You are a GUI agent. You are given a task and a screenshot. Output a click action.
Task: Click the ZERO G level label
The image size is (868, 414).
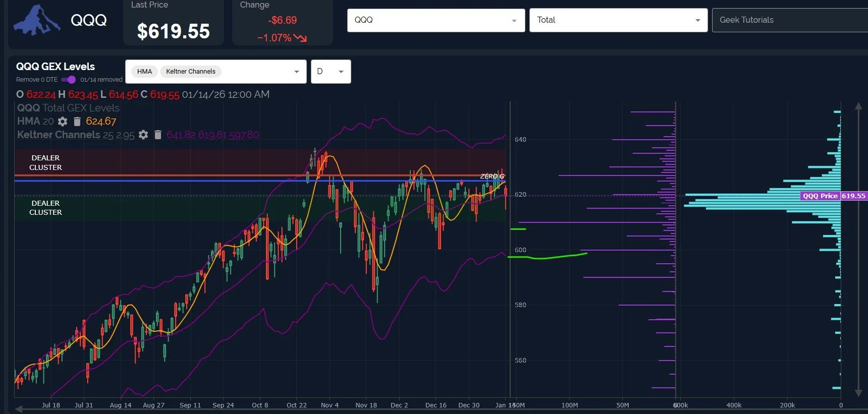(492, 176)
